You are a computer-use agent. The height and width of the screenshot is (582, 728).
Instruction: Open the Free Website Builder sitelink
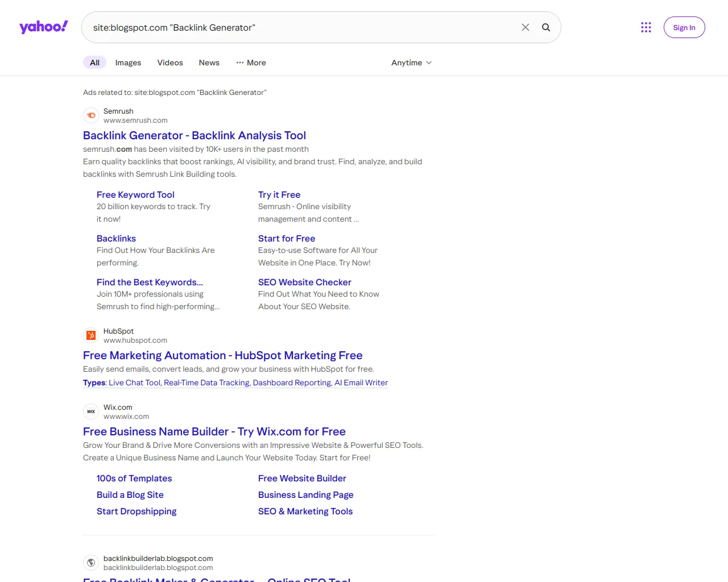[302, 478]
